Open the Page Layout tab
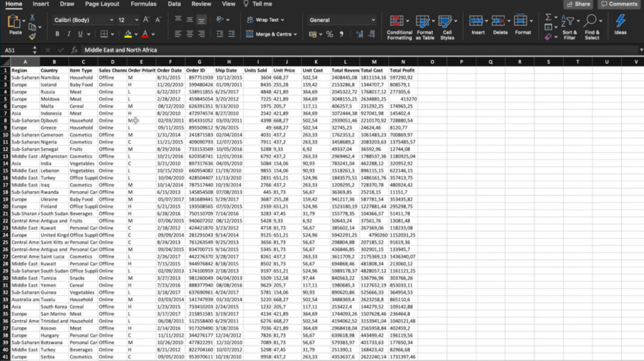The image size is (644, 361). pyautogui.click(x=102, y=4)
